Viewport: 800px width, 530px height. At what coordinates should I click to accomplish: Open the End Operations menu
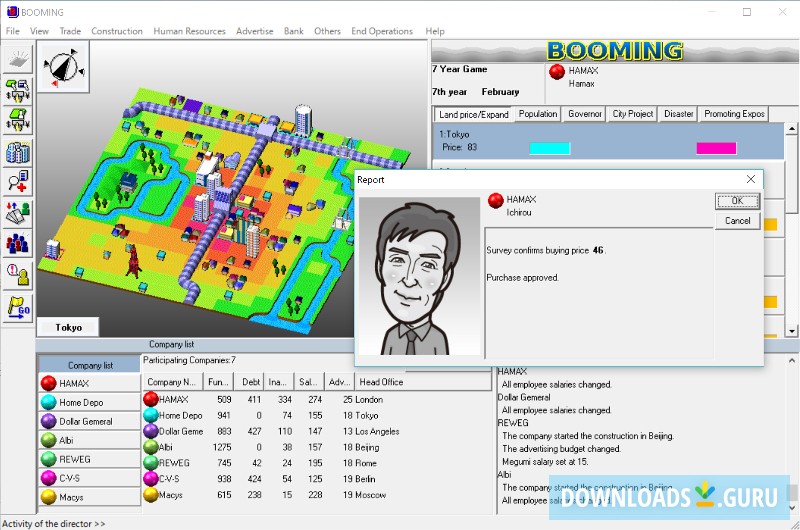point(382,31)
